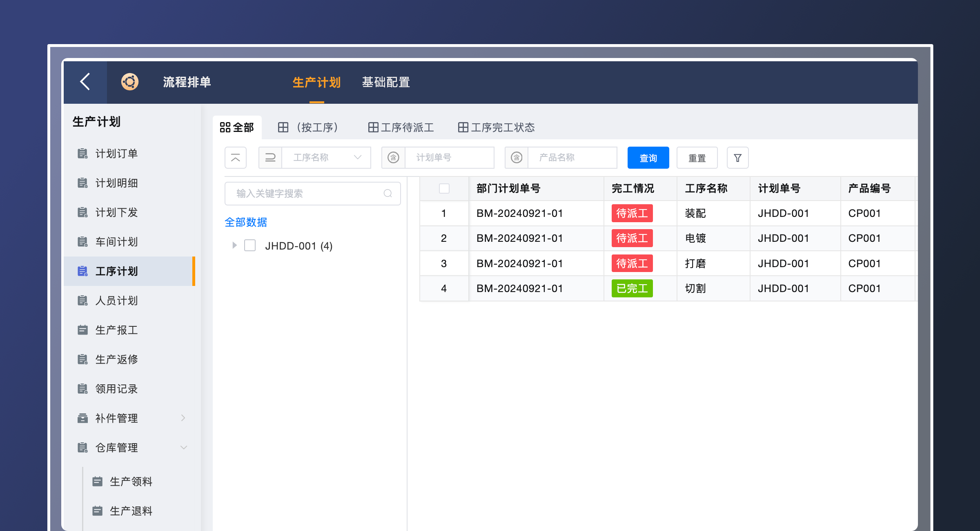Viewport: 980px width, 531px height.
Task: Toggle the select-all checkbox in table header
Action: [444, 188]
